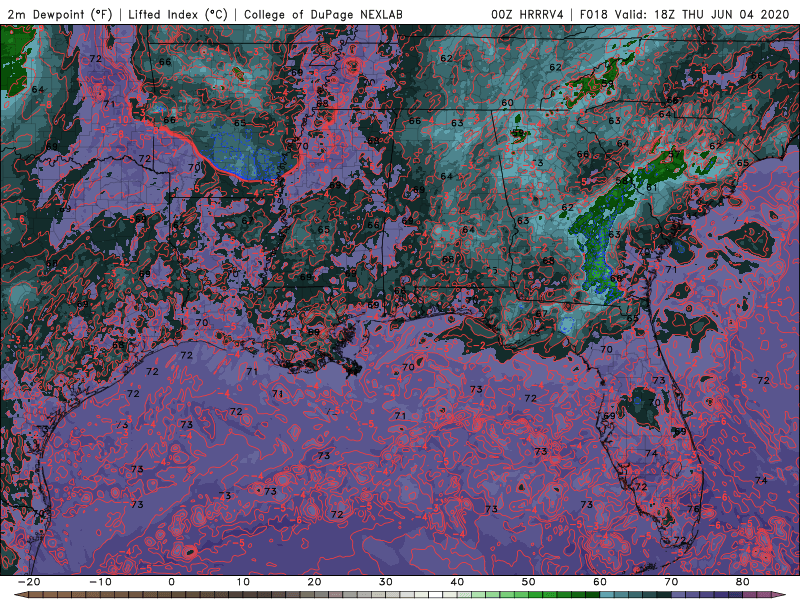This screenshot has height=600, width=800.
Task: Click the "00Z HRRRV4" model run label
Action: tap(527, 14)
